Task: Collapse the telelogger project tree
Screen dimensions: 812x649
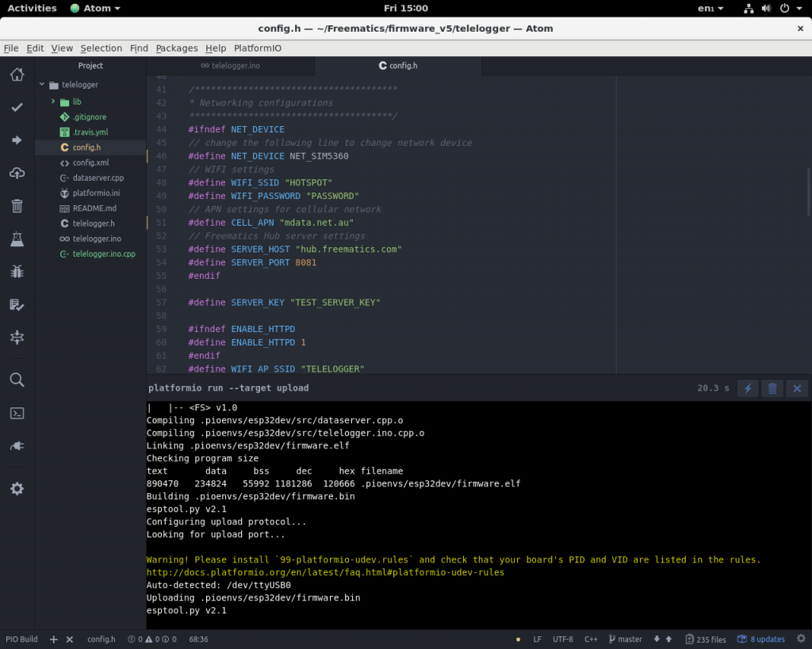Action: [x=42, y=85]
